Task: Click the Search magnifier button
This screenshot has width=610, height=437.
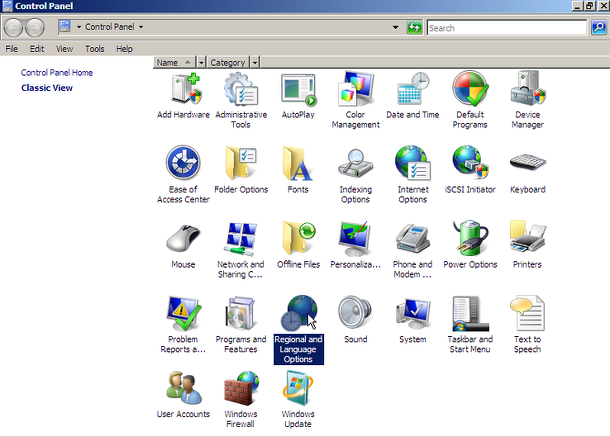Action: (x=599, y=27)
